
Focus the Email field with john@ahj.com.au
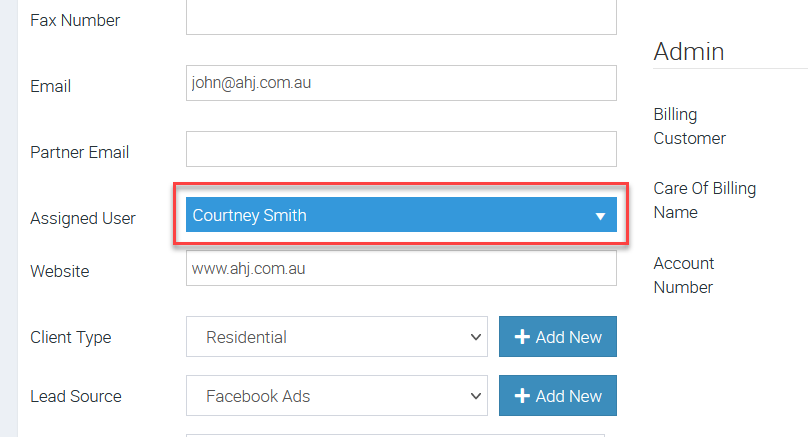(x=401, y=83)
